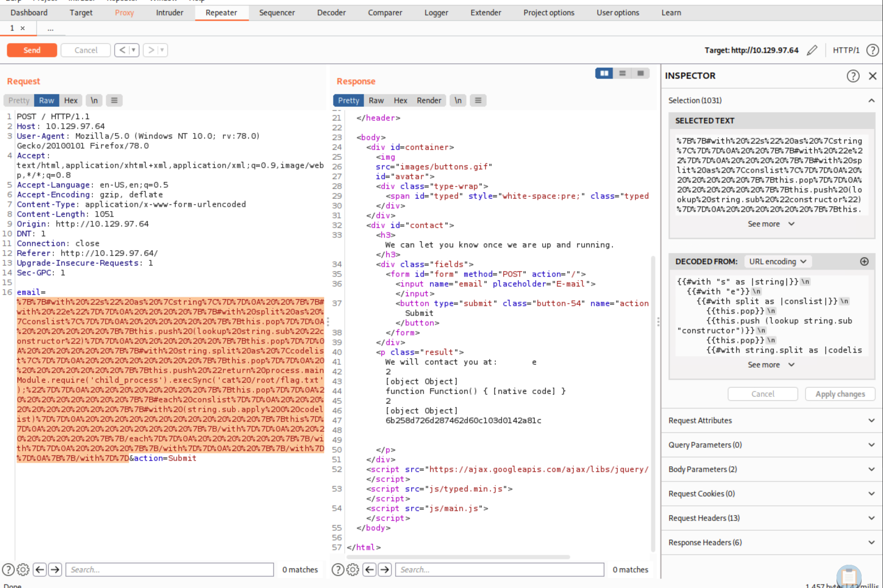This screenshot has height=588, width=883.
Task: Expand See more under Selected Text
Action: pyautogui.click(x=771, y=224)
